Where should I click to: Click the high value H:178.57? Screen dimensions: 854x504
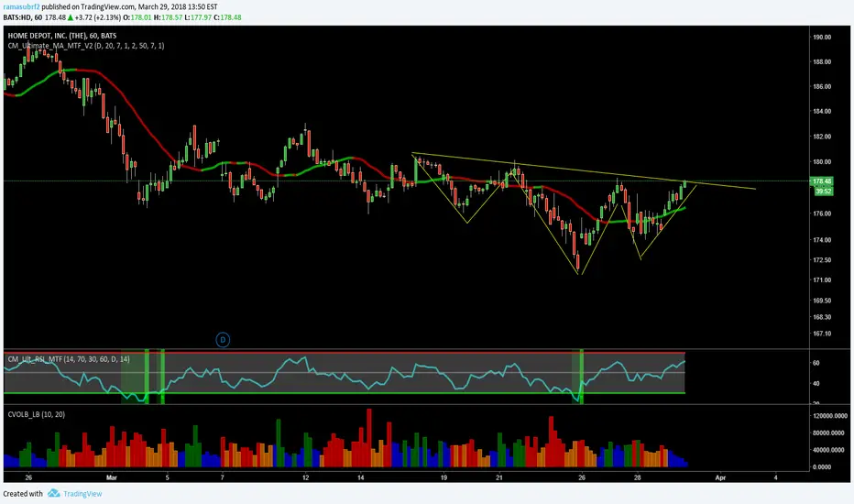(x=167, y=17)
